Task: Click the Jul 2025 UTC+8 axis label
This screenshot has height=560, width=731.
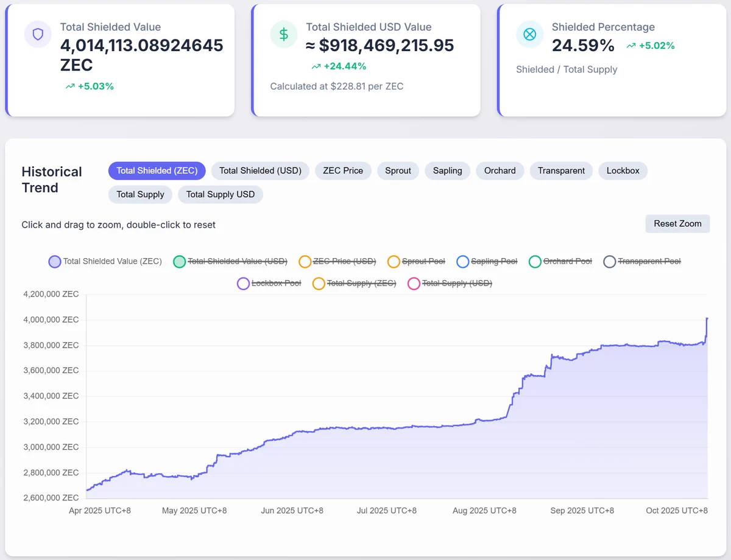Action: pos(386,511)
